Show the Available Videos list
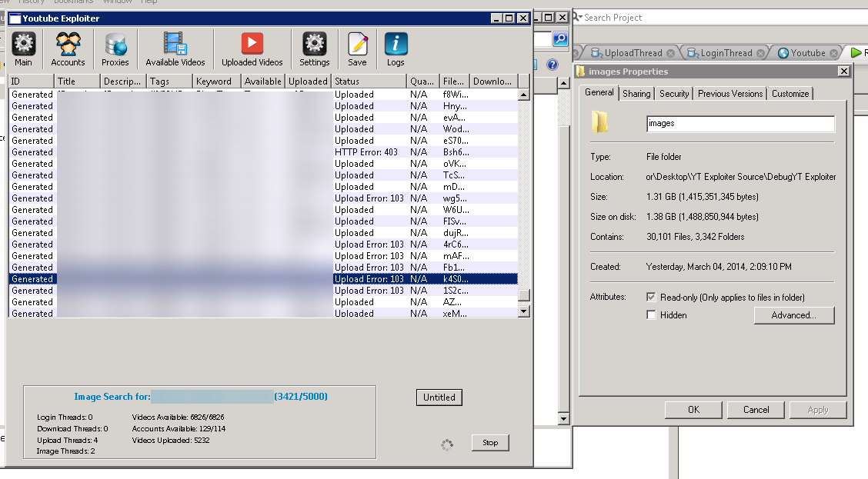Screen dimensions: 868x479 click(x=175, y=48)
